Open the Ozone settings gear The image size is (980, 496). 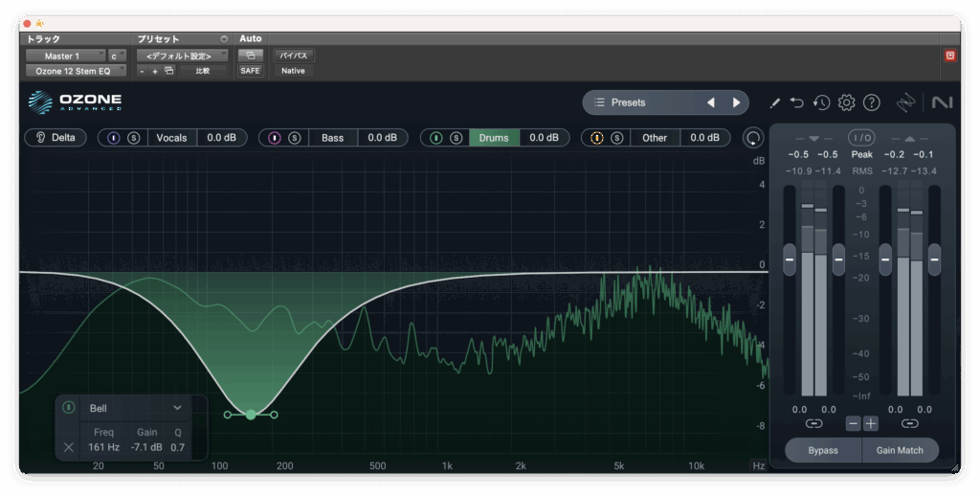[846, 102]
